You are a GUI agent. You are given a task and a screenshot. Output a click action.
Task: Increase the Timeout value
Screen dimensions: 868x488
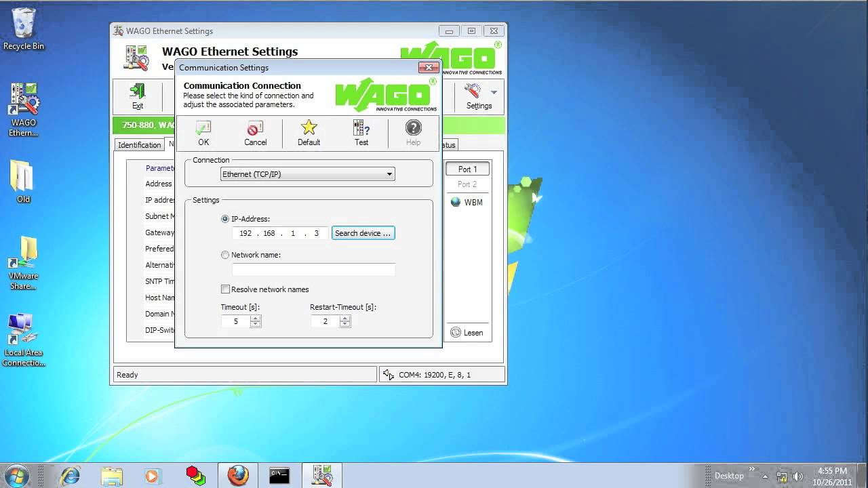click(x=256, y=319)
